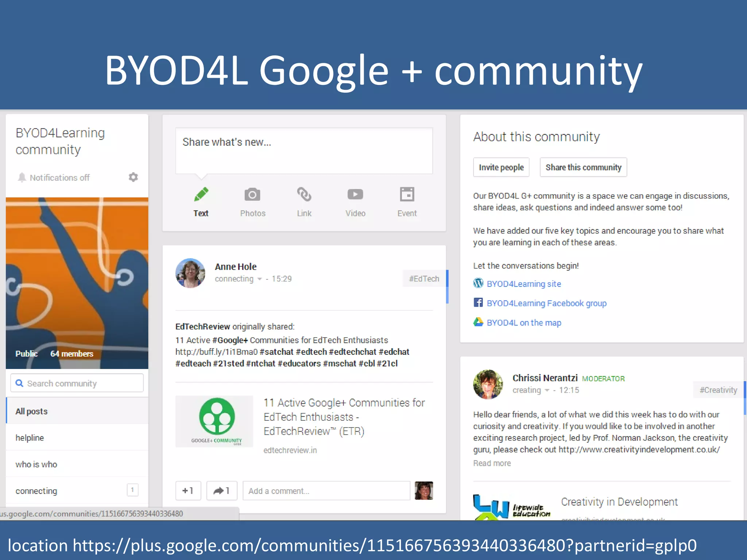
Task: Open the connecting category in sidebar
Action: (77, 491)
